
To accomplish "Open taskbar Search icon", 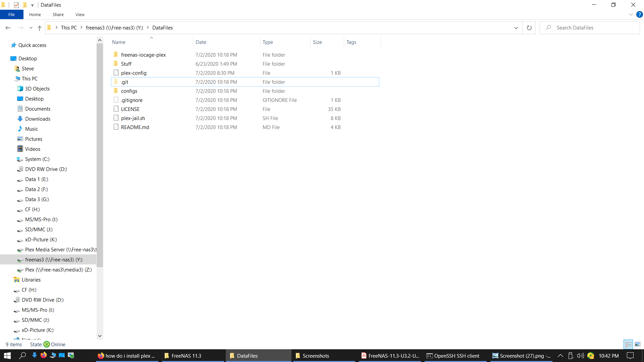I will (x=22, y=356).
